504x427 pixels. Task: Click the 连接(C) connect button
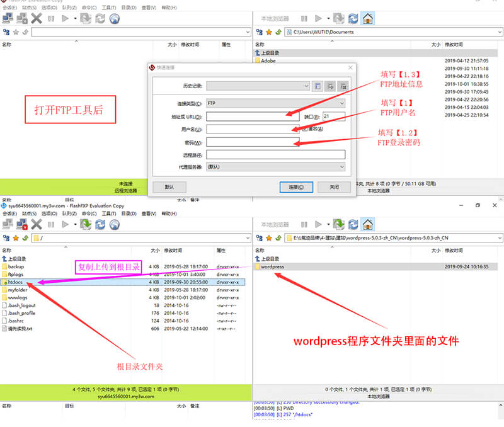pos(296,187)
